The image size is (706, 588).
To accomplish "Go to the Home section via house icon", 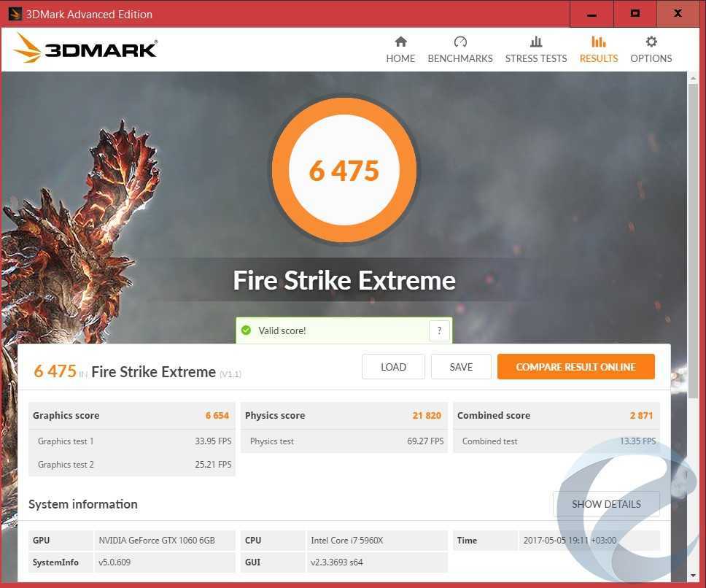I will coord(400,42).
